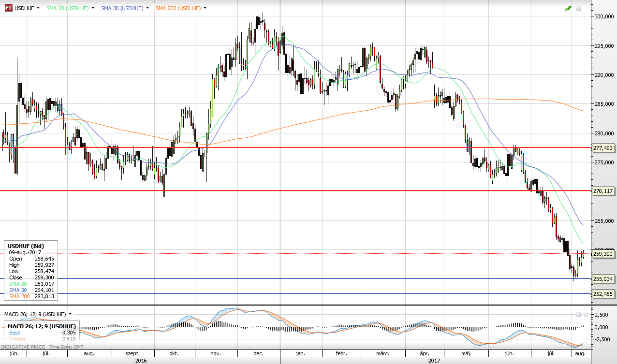Screen dimensions: 617x364
Task: Click the 277,493 price label on the axis
Action: (x=603, y=148)
